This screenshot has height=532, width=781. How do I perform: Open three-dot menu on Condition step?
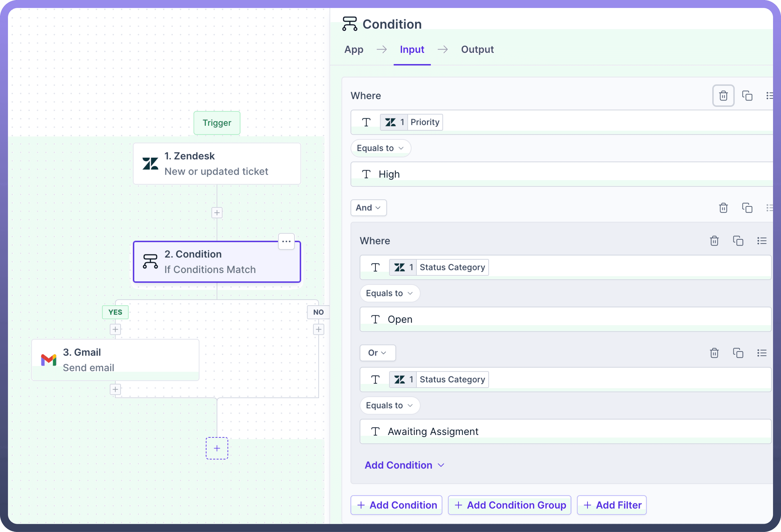(286, 241)
